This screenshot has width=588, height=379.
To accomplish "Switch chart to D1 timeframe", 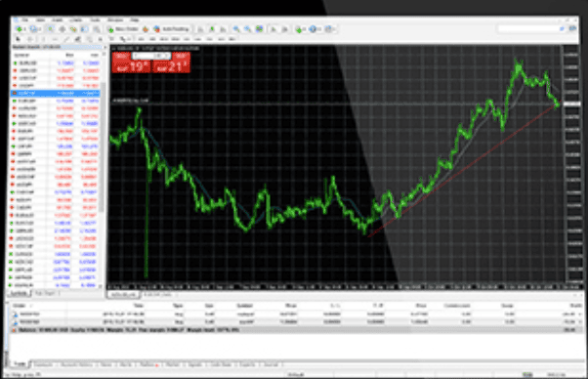I will pos(210,39).
